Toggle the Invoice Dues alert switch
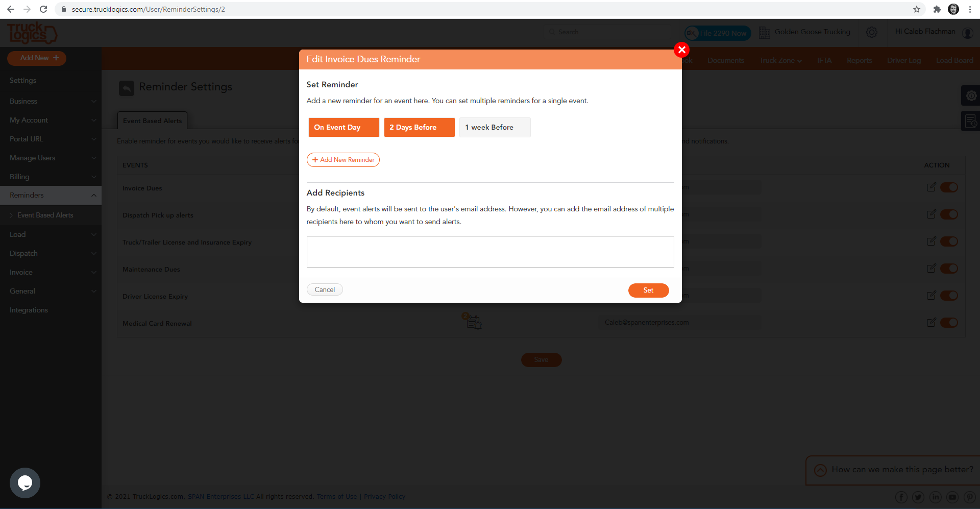980x509 pixels. coord(949,187)
